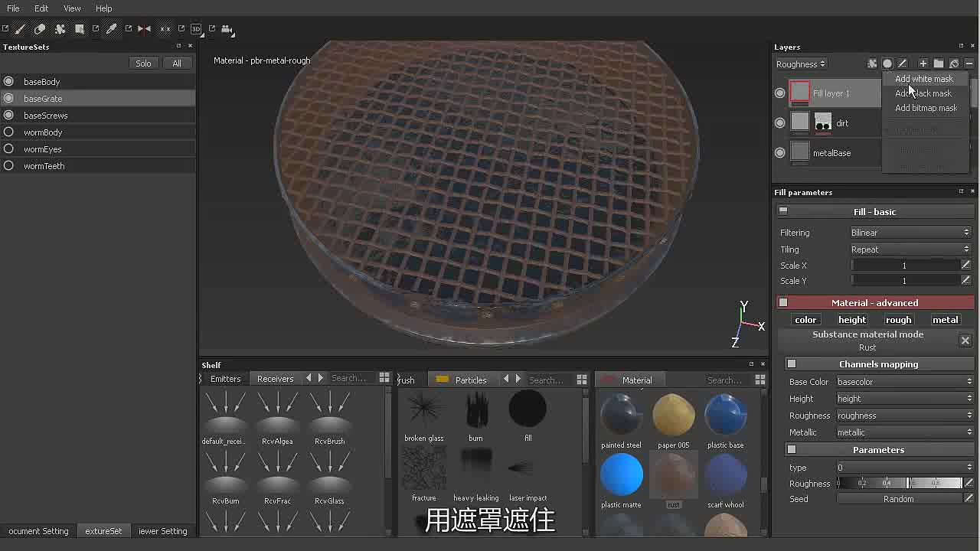Screen dimensions: 980x551
Task: Select the Paint brush tool
Action: 20,29
